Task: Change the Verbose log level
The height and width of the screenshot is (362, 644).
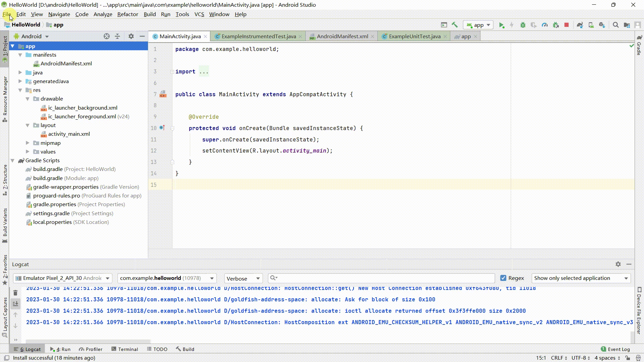Action: click(x=243, y=278)
